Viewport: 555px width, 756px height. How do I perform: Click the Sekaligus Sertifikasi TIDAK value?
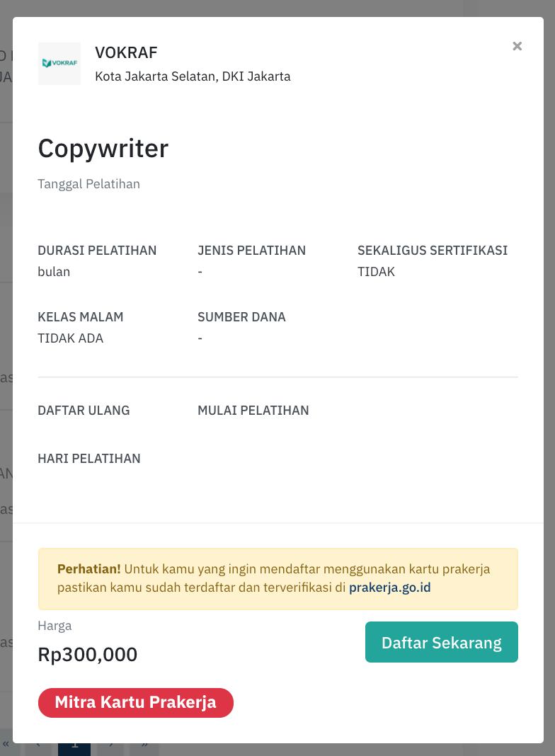[376, 272]
